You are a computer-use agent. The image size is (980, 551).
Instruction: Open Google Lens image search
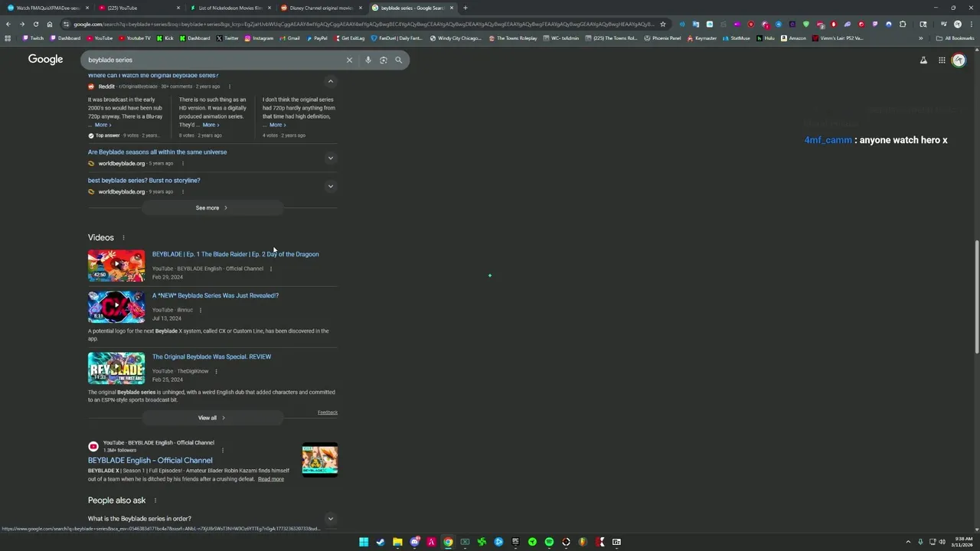point(384,60)
